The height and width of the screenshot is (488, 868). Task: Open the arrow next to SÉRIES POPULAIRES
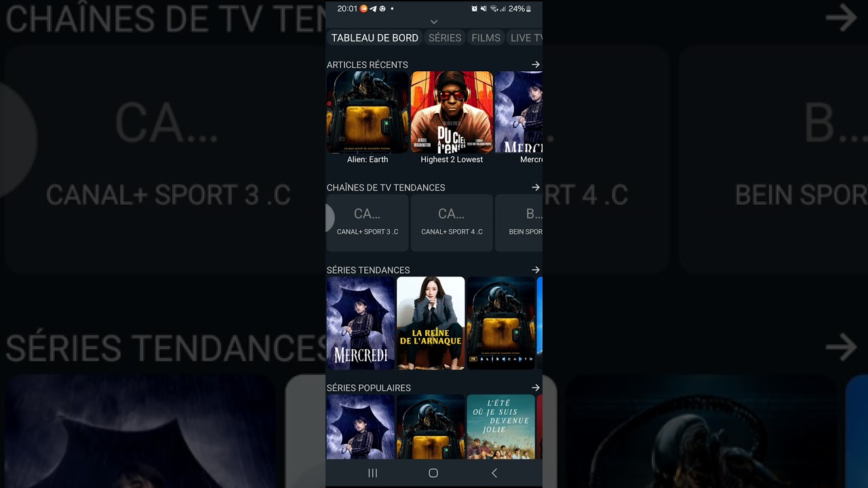click(x=535, y=388)
